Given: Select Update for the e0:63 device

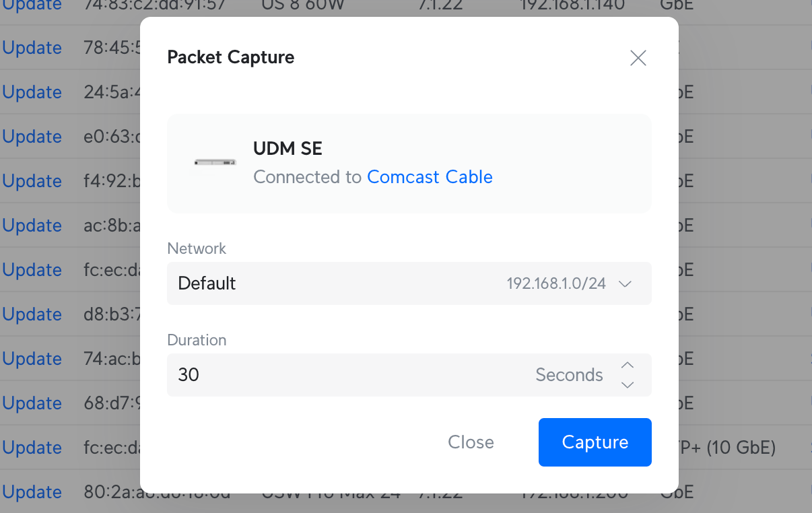Looking at the screenshot, I should click(32, 137).
